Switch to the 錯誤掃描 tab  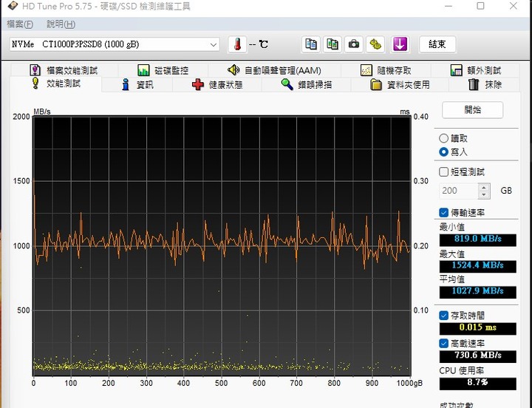(x=307, y=84)
